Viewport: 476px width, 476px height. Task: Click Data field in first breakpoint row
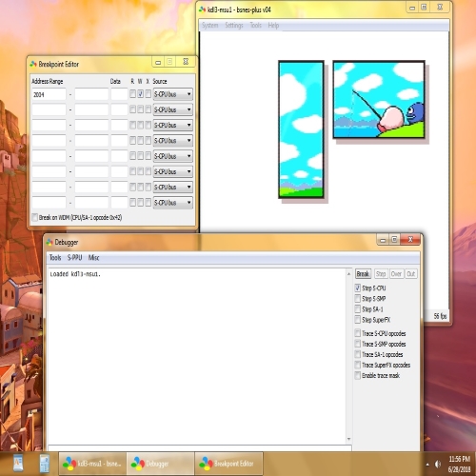point(119,94)
